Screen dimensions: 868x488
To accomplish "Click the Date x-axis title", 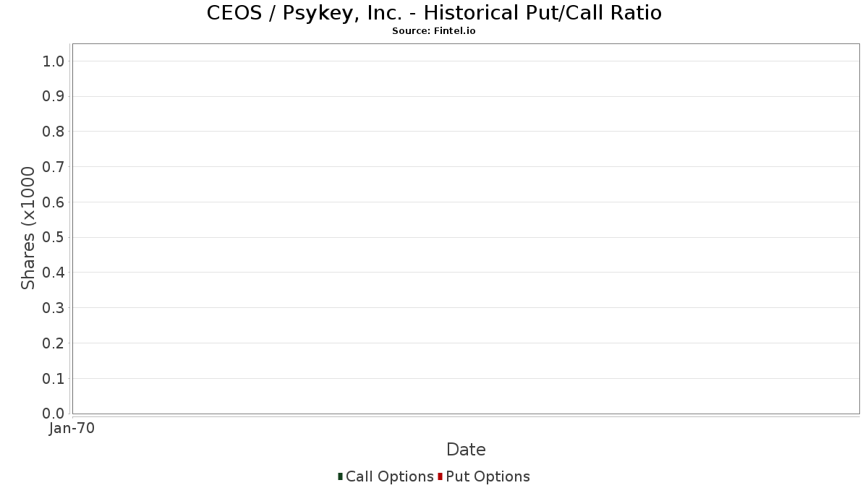I will tap(466, 450).
